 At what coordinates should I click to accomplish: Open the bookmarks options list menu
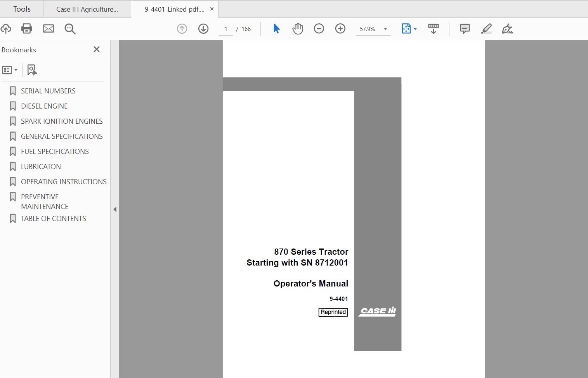[x=10, y=70]
